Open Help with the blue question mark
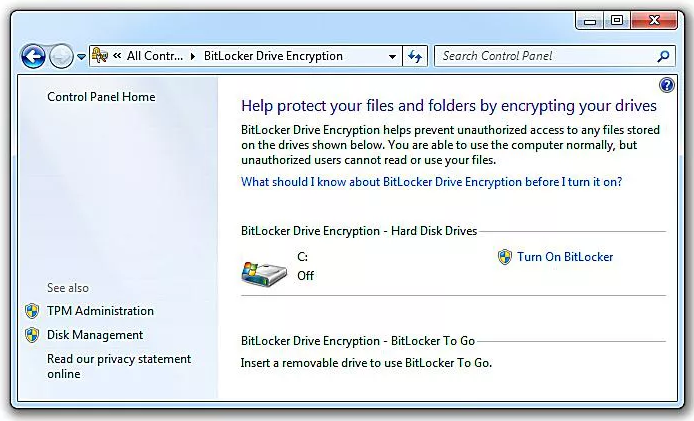Screen dimensions: 694x421 point(667,85)
